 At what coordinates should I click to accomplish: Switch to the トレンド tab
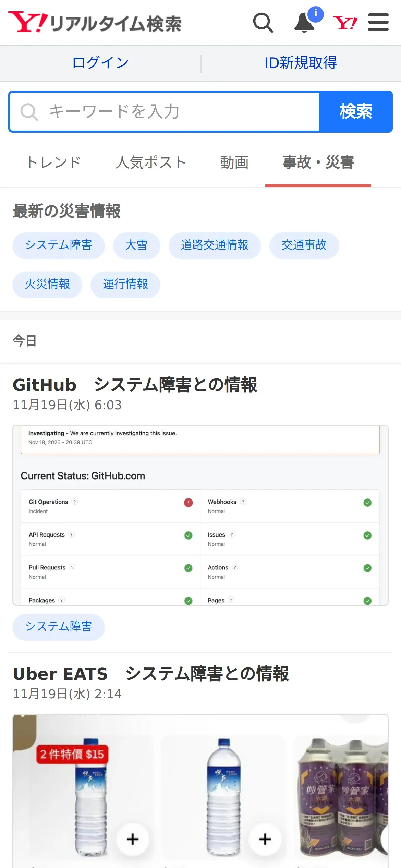tap(54, 162)
